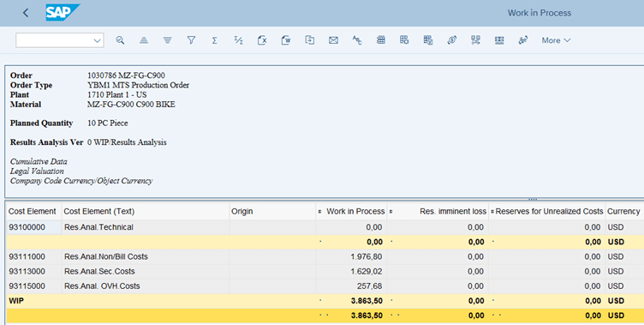The height and width of the screenshot is (325, 644).
Task: Select cost element cell 93111000
Action: point(33,256)
